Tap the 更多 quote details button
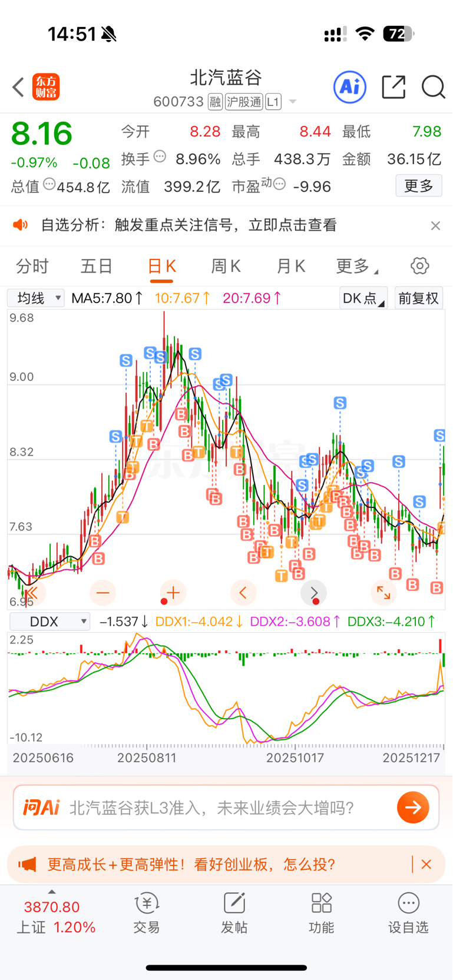 [x=419, y=186]
